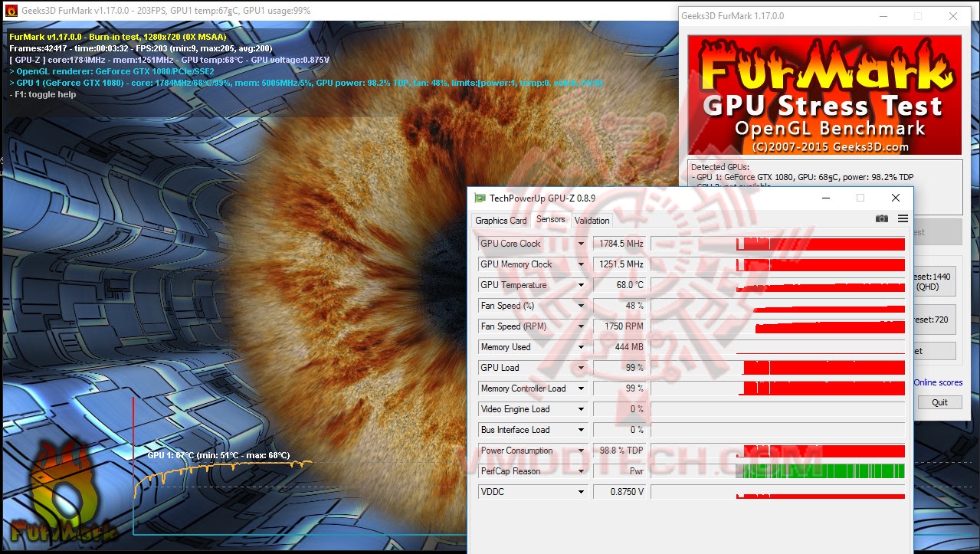Select the Sensors tab in GPU-Z
Screen dimensions: 980x554
[550, 219]
